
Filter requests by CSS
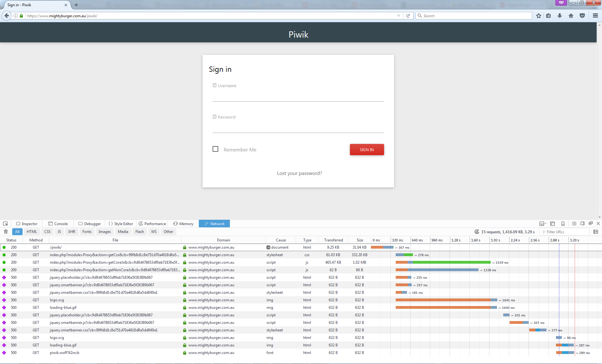[x=47, y=232]
